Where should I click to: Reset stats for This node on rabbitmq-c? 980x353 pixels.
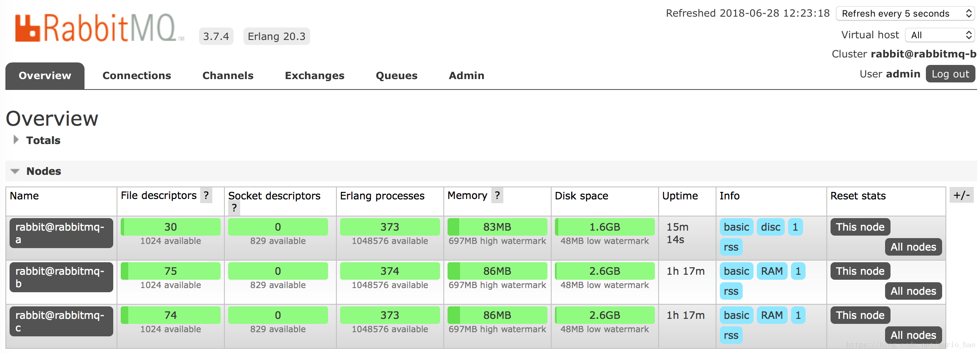860,315
